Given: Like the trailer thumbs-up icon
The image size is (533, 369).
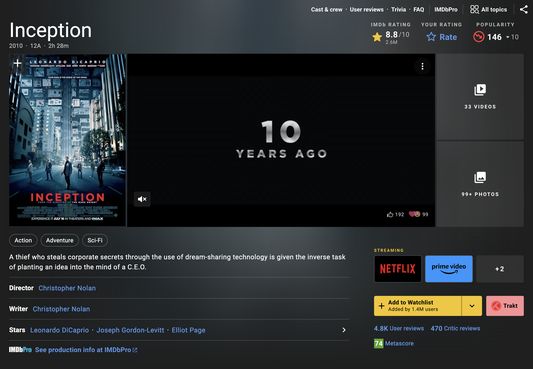Looking at the screenshot, I should tap(390, 214).
